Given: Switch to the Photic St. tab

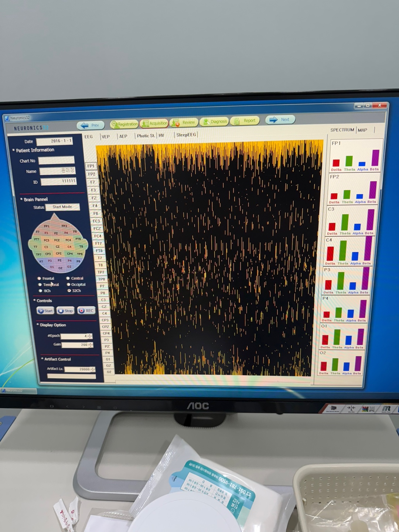Looking at the screenshot, I should (146, 136).
